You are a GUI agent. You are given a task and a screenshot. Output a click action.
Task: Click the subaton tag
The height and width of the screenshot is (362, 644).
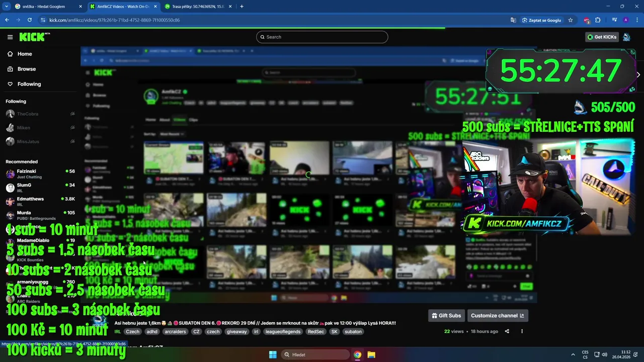[x=353, y=332]
